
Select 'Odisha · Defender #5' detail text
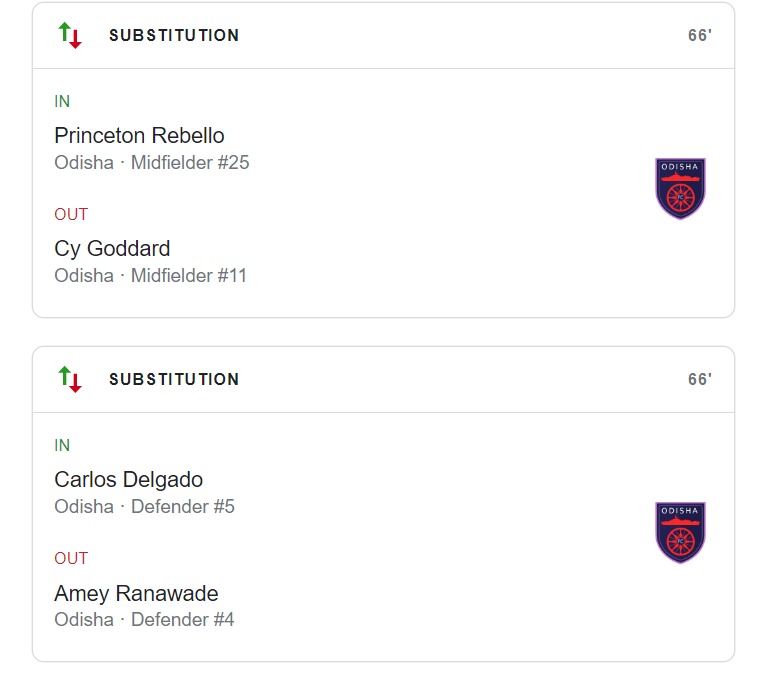(x=144, y=507)
